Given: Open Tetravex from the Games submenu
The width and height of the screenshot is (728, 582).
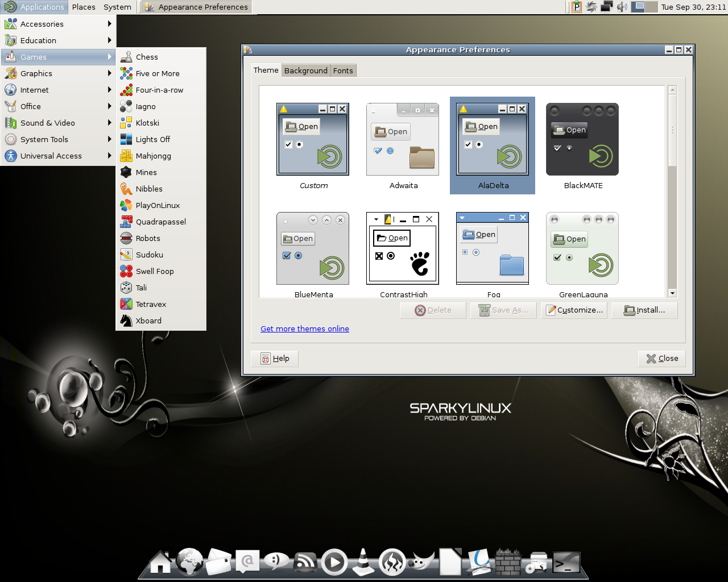Looking at the screenshot, I should click(x=161, y=304).
